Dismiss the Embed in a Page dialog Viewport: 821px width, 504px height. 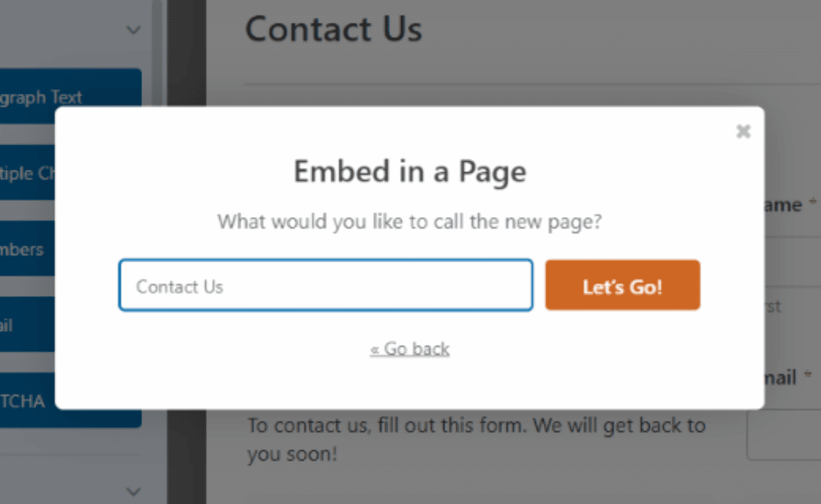[743, 131]
